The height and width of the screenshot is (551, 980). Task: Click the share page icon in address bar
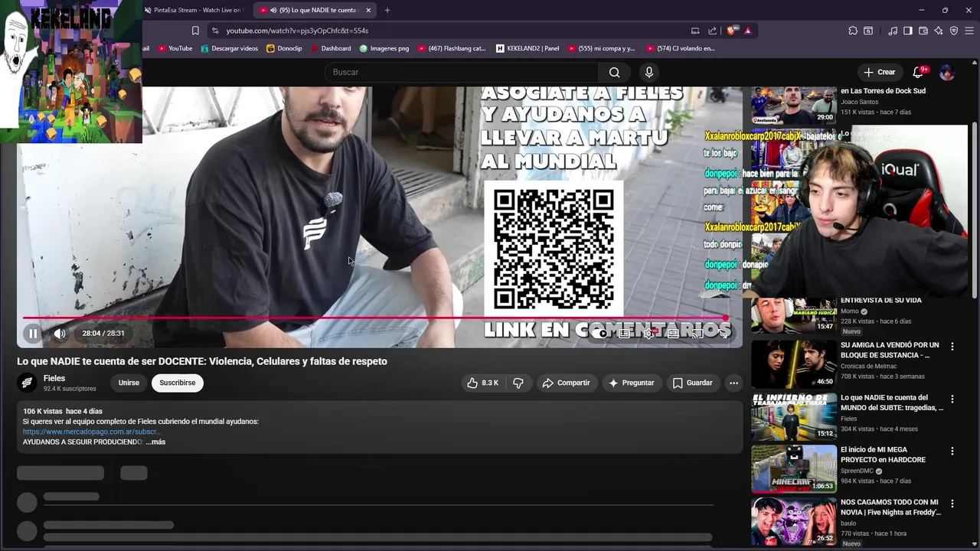[713, 31]
